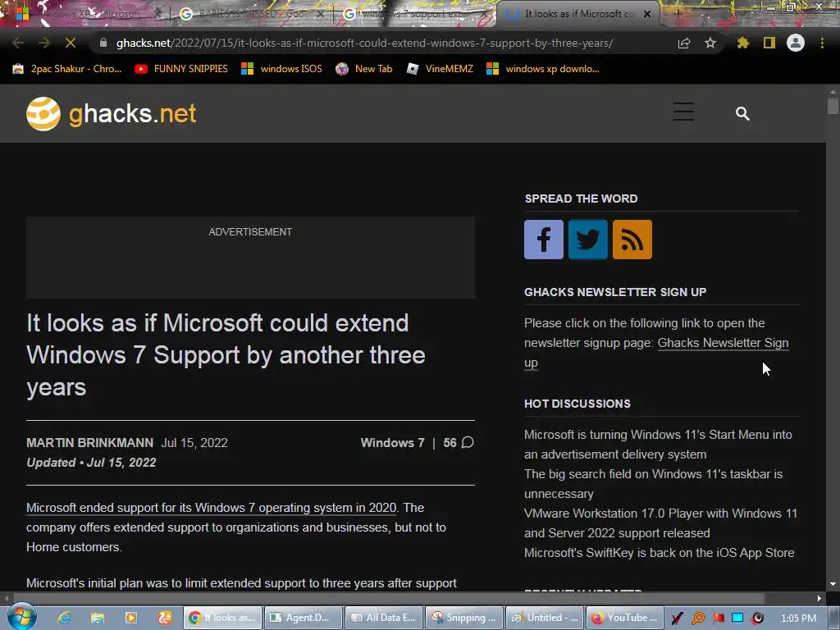Screen dimensions: 840x630
Task: Open the FUNNY SNIPPIES bookmark
Action: tap(181, 69)
